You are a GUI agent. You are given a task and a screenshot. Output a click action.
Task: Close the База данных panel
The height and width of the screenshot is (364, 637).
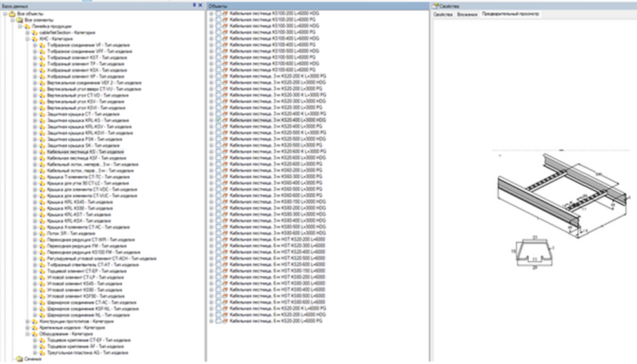coord(200,5)
